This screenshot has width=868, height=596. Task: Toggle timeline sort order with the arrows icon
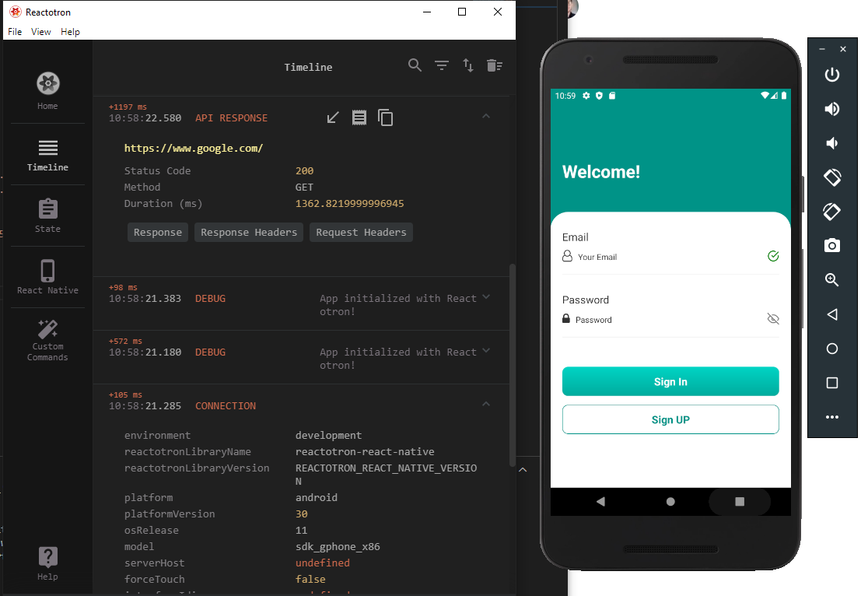pos(467,66)
